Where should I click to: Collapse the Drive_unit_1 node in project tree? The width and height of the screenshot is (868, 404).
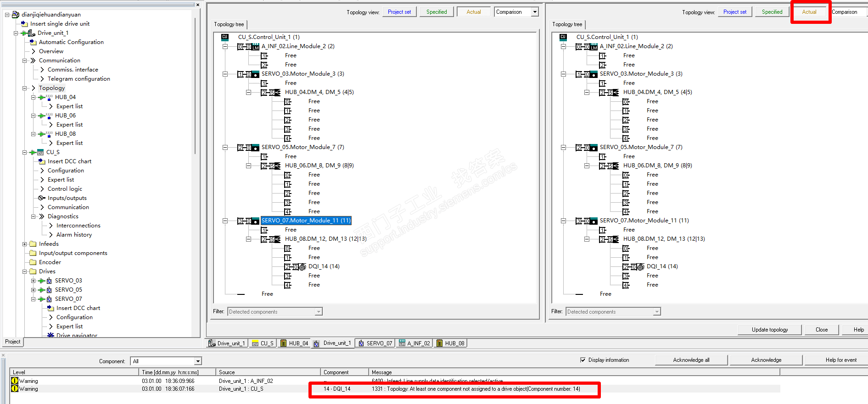16,33
